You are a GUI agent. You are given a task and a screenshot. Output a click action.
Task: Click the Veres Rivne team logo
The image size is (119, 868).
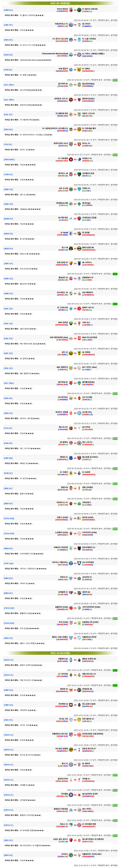point(71,10)
